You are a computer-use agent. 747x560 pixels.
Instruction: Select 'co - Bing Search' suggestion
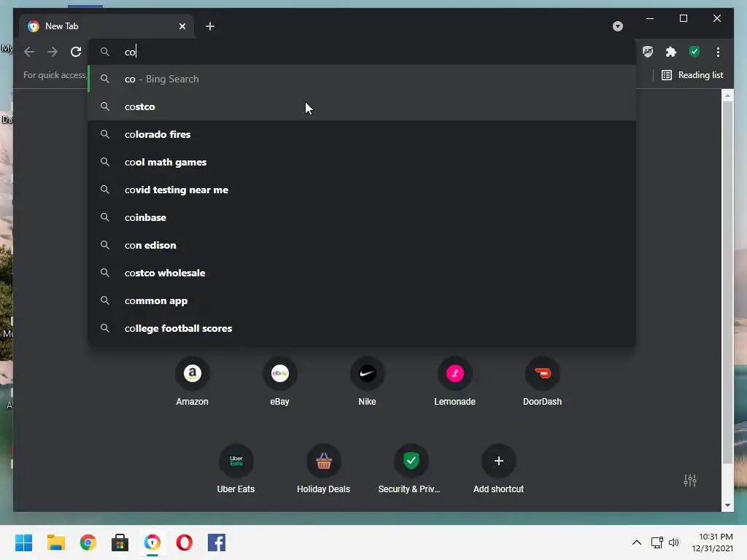coord(362,79)
